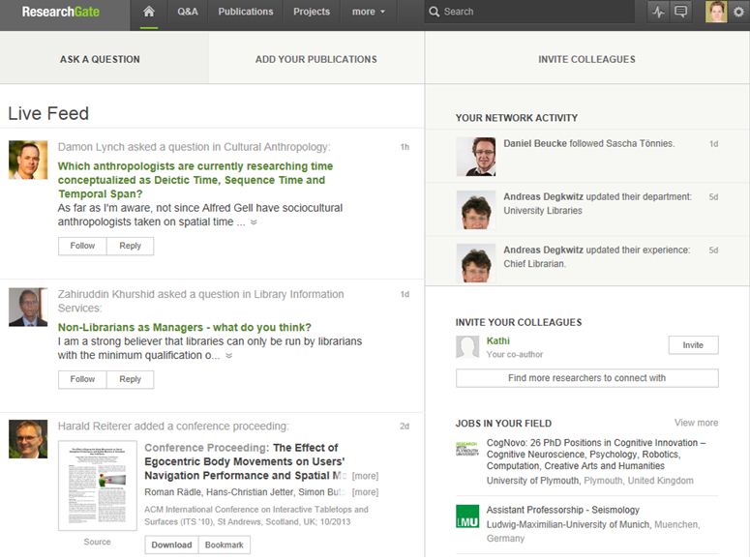Reply to the Non-Librarians as Managers question
Image resolution: width=750 pixels, height=560 pixels.
[x=130, y=379]
